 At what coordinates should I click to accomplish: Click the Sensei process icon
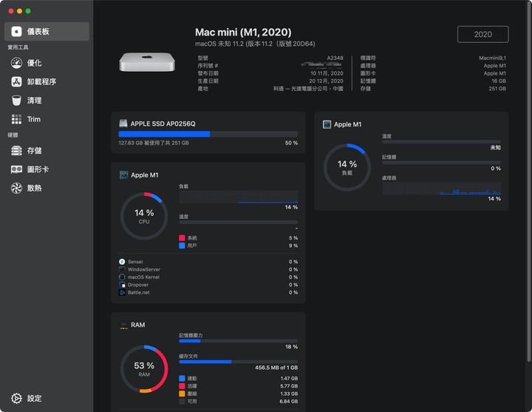pos(122,262)
